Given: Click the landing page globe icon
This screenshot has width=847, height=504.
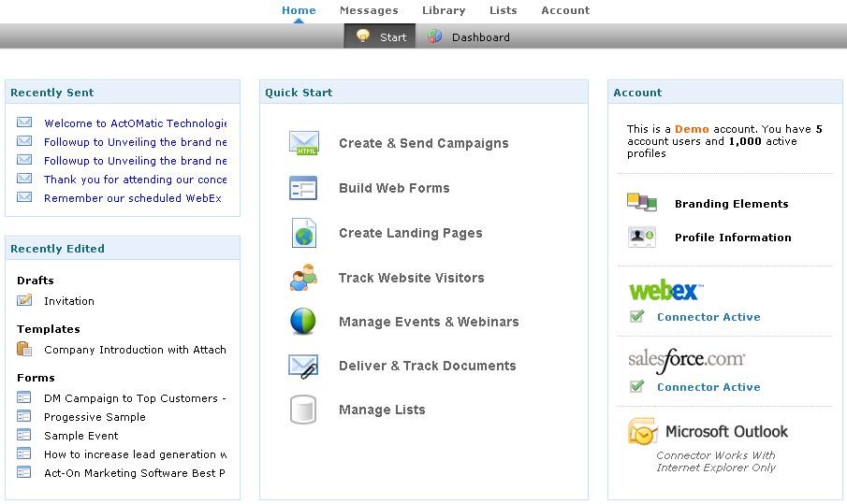Looking at the screenshot, I should tap(303, 233).
